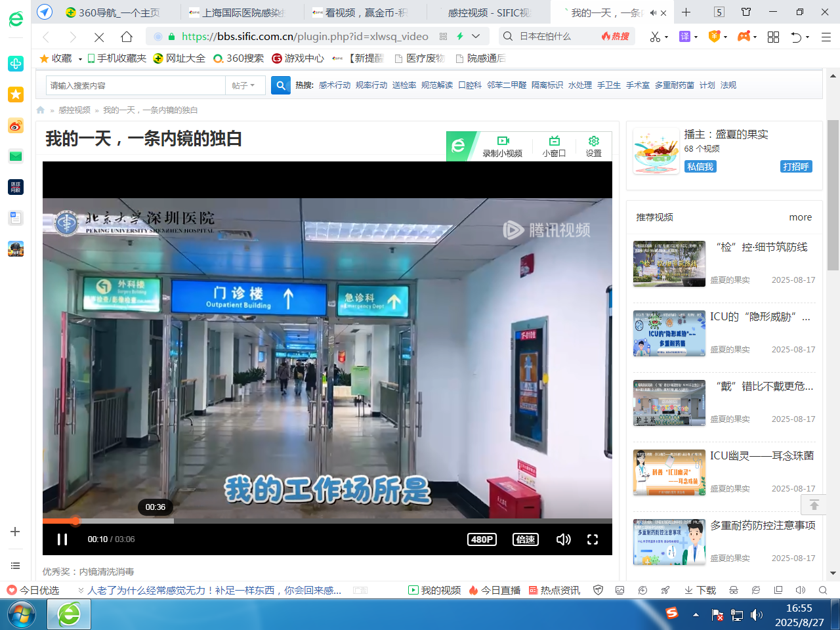Stop page loading with X icon
The width and height of the screenshot is (840, 630).
pos(99,37)
